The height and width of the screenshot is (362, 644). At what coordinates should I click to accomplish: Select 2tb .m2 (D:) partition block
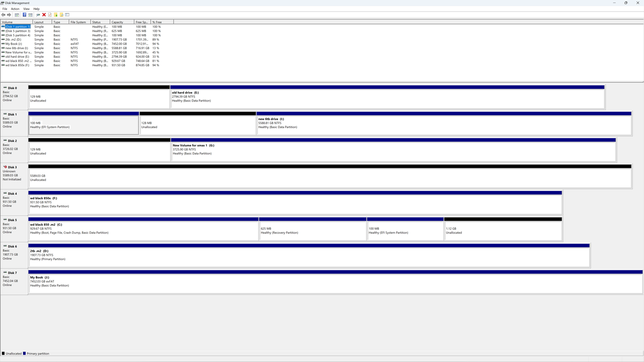point(309,255)
